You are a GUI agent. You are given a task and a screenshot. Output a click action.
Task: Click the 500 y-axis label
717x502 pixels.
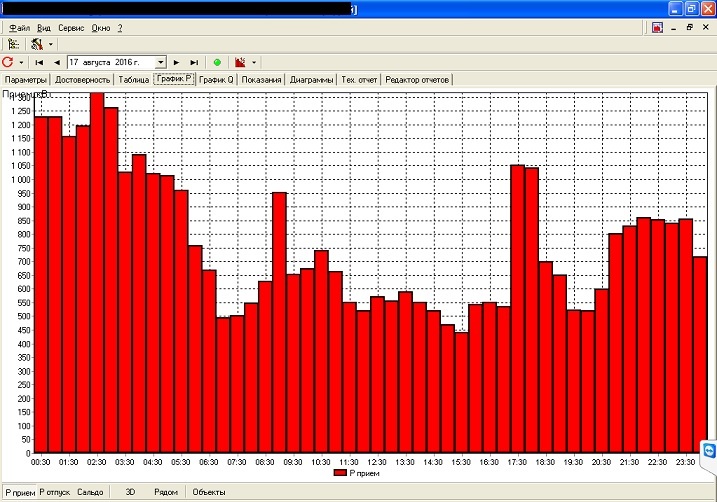pos(24,316)
